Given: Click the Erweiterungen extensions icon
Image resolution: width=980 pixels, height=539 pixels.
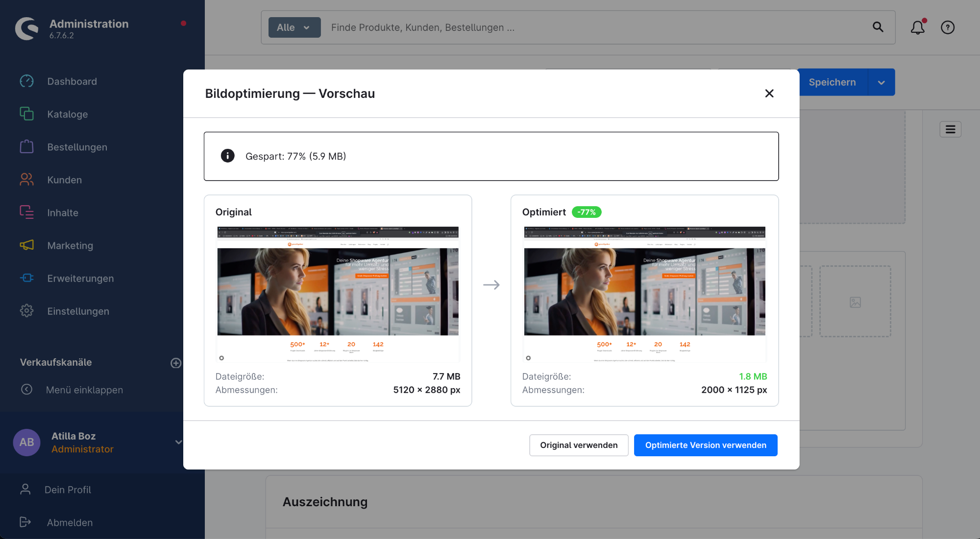Looking at the screenshot, I should [x=26, y=278].
